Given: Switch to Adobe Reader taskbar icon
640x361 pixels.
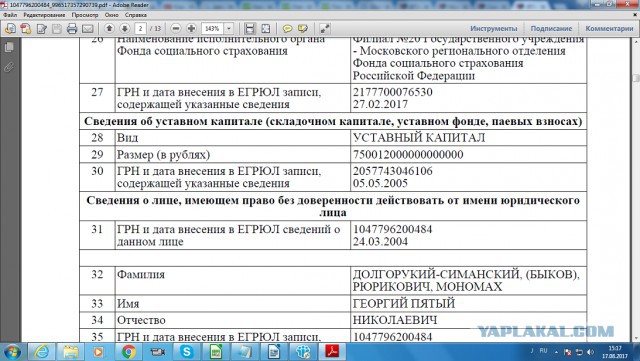Looking at the screenshot, I should click(x=332, y=352).
